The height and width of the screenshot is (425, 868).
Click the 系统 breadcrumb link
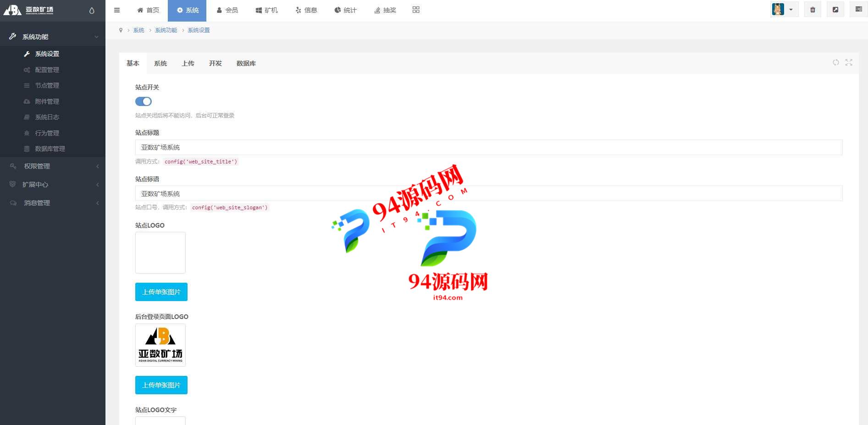pos(139,30)
